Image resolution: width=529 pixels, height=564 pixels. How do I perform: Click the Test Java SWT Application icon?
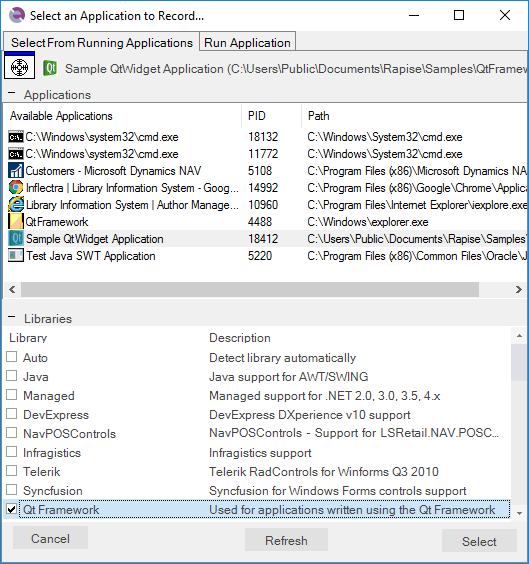tap(16, 255)
